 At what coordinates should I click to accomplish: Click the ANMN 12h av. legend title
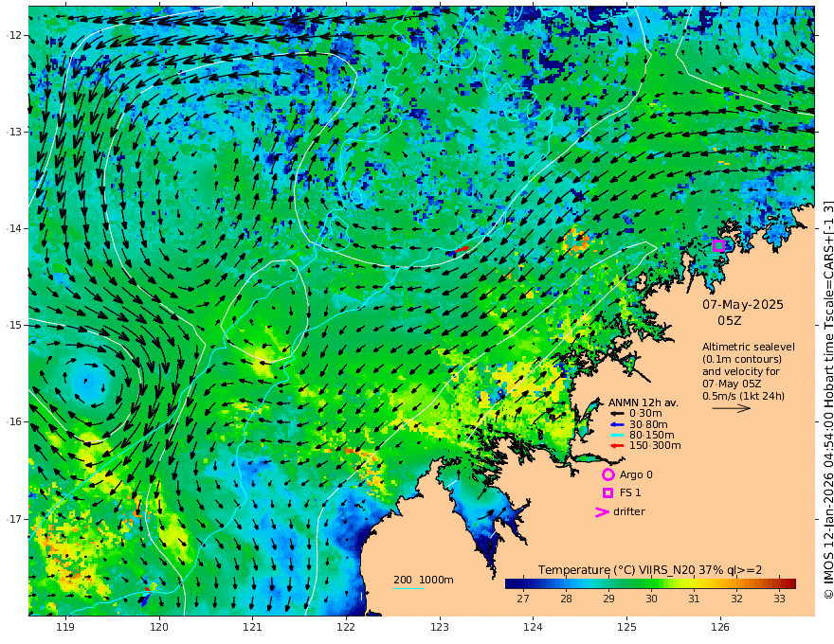(644, 402)
